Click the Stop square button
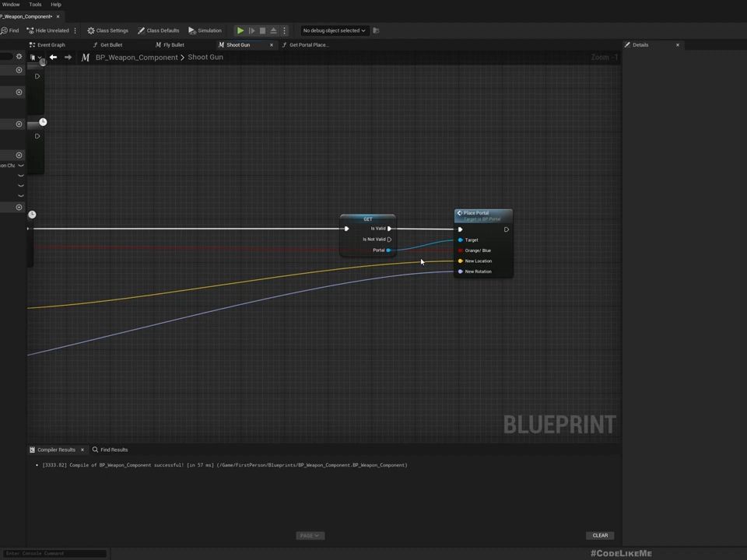Viewport: 747px width, 560px height. tap(262, 30)
